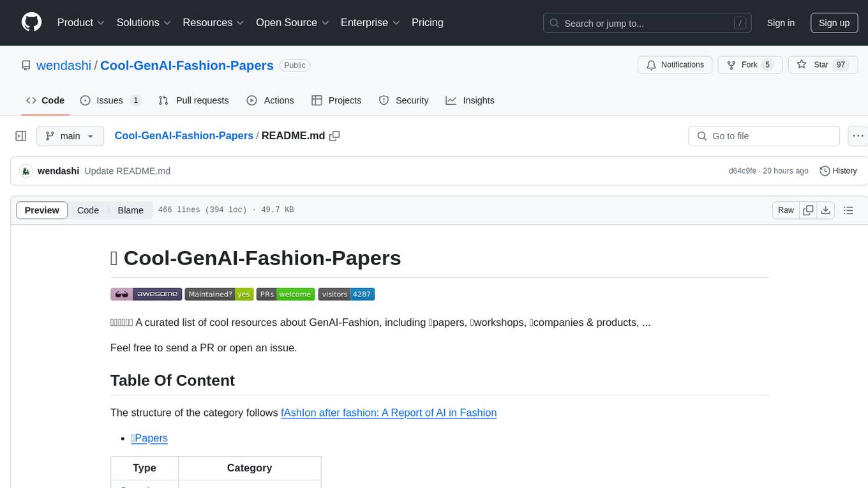
Task: Open commit d64c9fe
Action: (742, 171)
